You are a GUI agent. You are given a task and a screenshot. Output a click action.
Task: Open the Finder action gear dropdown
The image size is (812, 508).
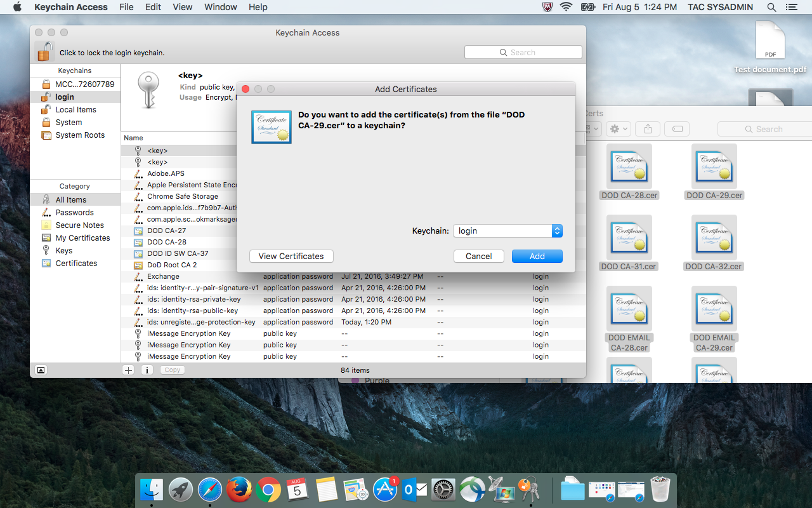[x=619, y=129]
